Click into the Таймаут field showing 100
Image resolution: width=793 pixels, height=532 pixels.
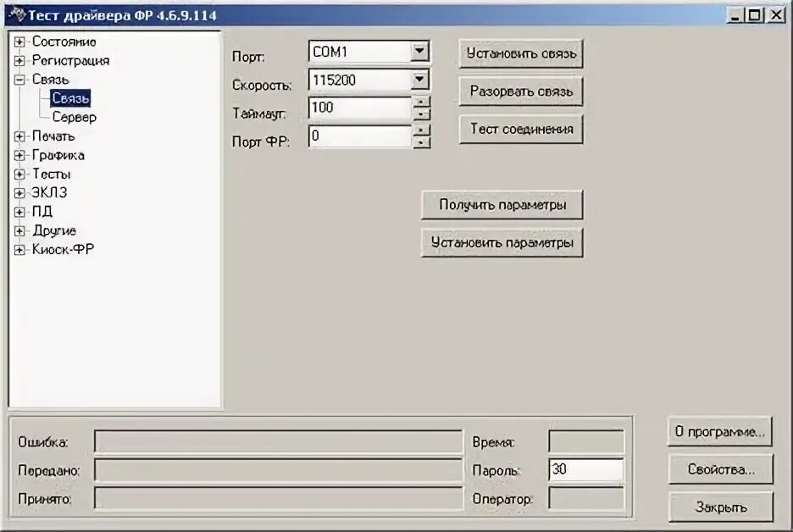click(x=360, y=108)
